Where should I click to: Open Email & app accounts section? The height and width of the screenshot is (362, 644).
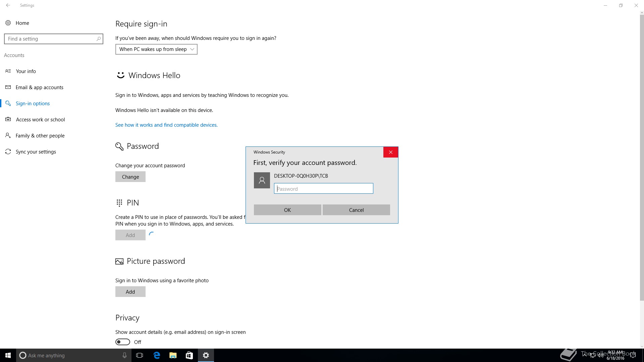(39, 87)
